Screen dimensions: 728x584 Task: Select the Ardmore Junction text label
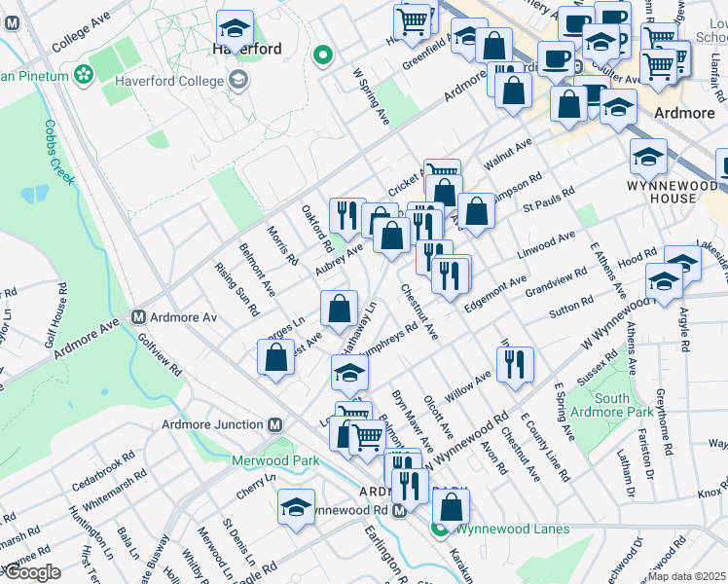click(x=212, y=424)
